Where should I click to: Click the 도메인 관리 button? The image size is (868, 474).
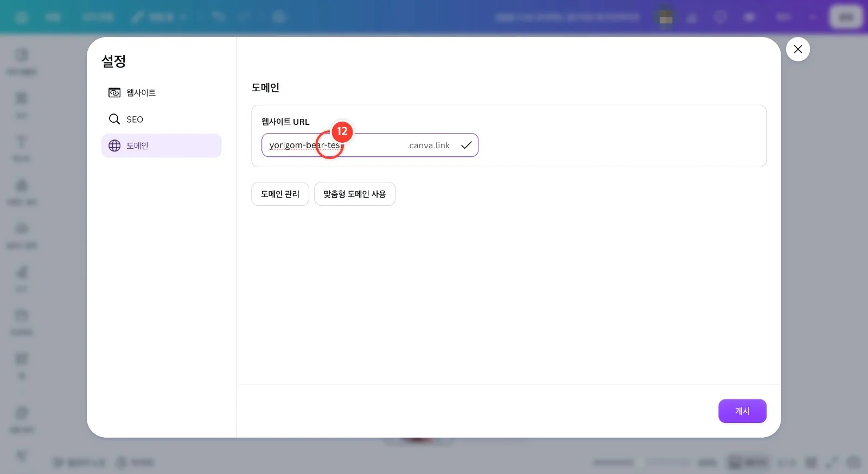(280, 194)
